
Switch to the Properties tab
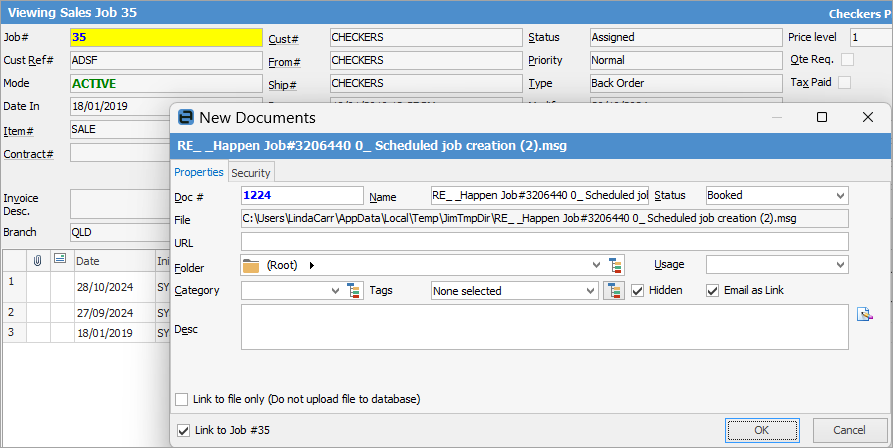199,172
